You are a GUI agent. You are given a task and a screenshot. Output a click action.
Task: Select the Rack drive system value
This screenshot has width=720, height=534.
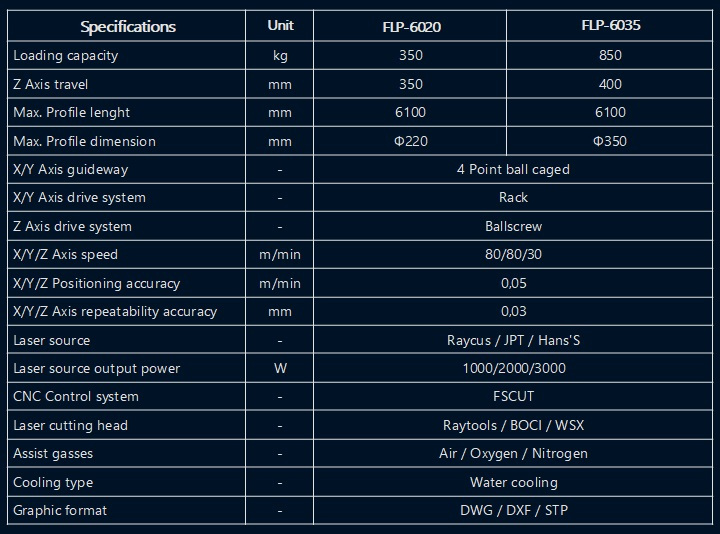click(x=513, y=198)
